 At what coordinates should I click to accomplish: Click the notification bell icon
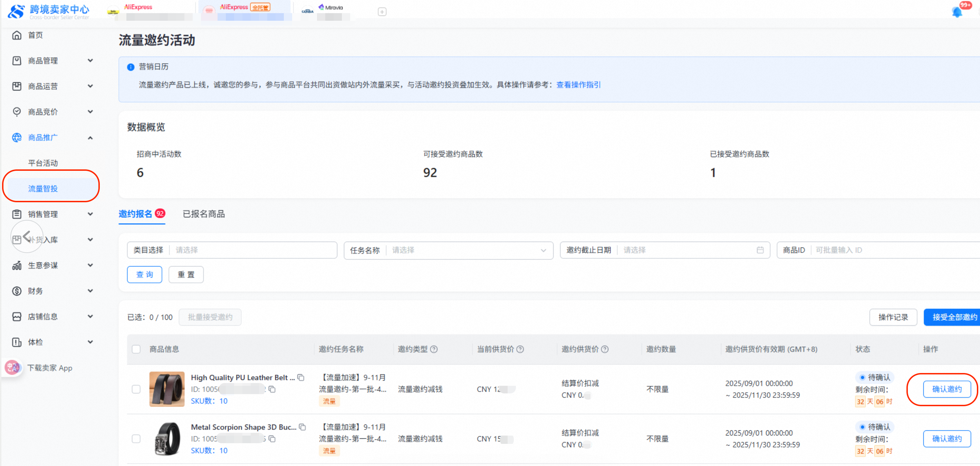click(957, 12)
